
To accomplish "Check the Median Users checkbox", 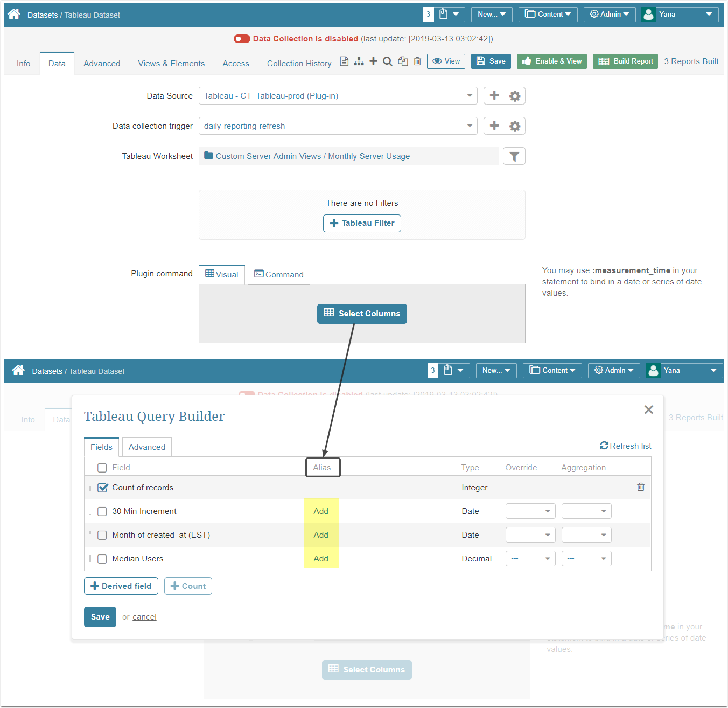I will tap(102, 559).
